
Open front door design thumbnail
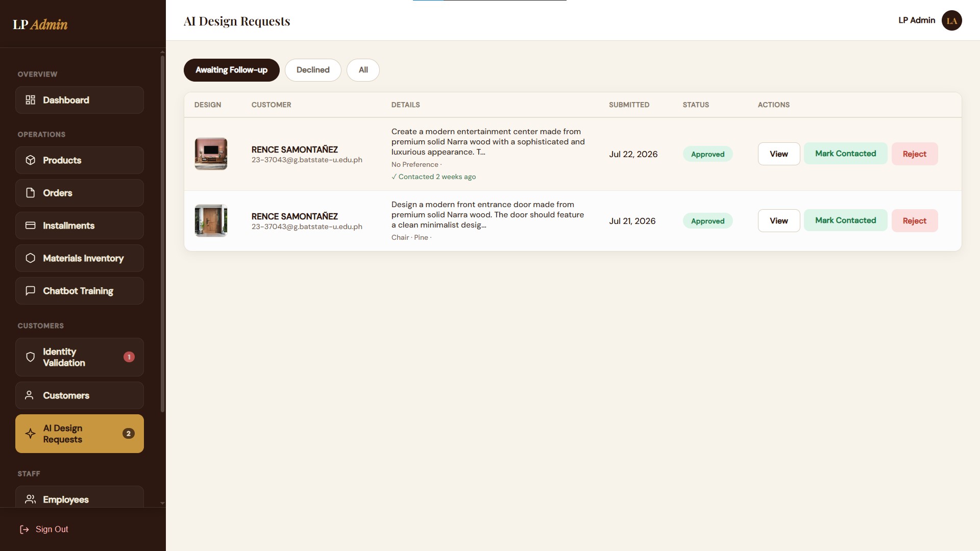pyautogui.click(x=211, y=220)
